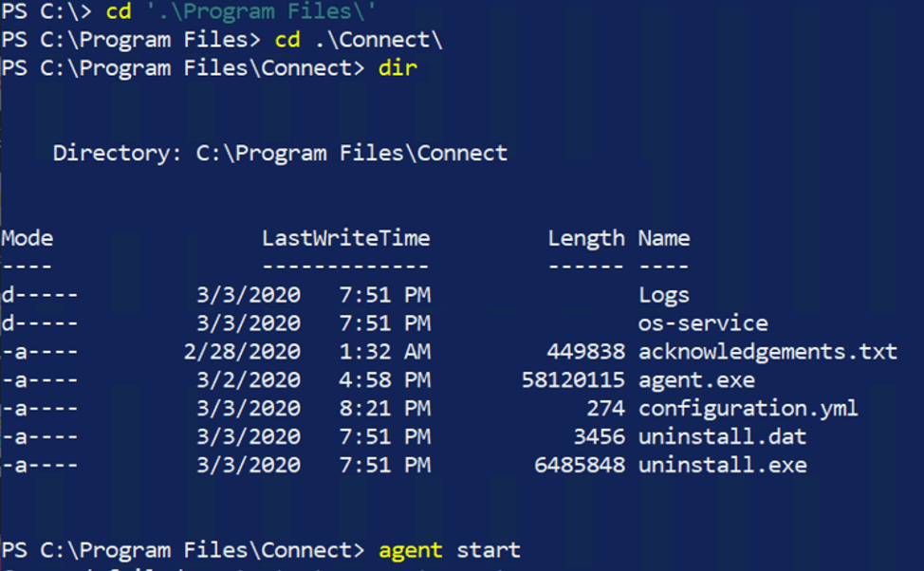The height and width of the screenshot is (571, 924).
Task: Click the Logs directory name
Action: click(664, 295)
